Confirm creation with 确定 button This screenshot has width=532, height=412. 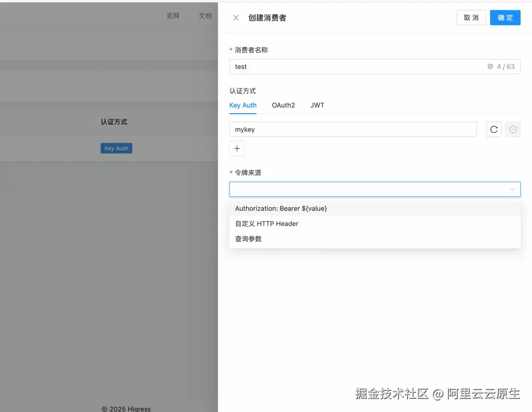[x=505, y=17]
